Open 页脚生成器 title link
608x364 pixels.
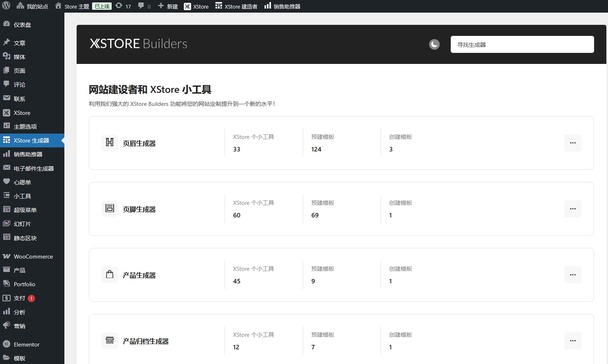pos(139,209)
